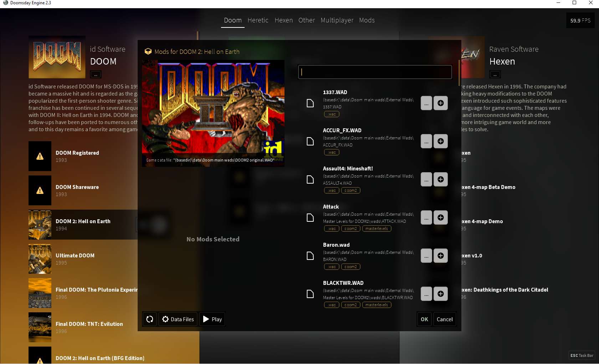Viewport: 599px width, 364px height.
Task: Add Attack mod with plus button
Action: pos(441,217)
